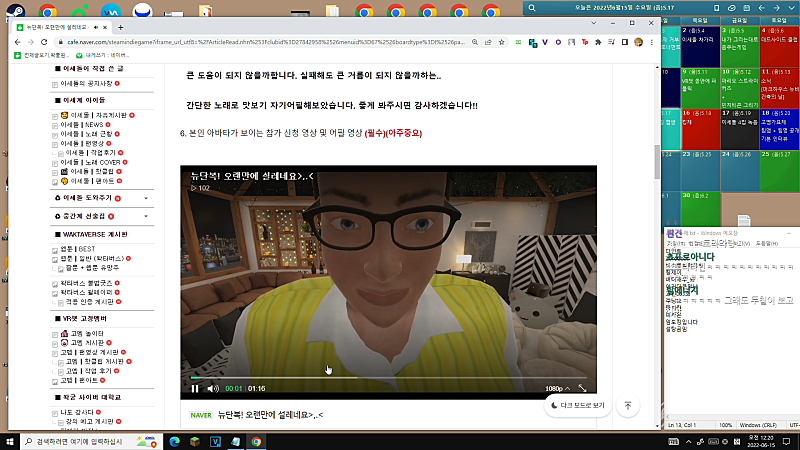Screen dimensions: 800x450
Task: Jump to top with the arrow button
Action: [628, 406]
